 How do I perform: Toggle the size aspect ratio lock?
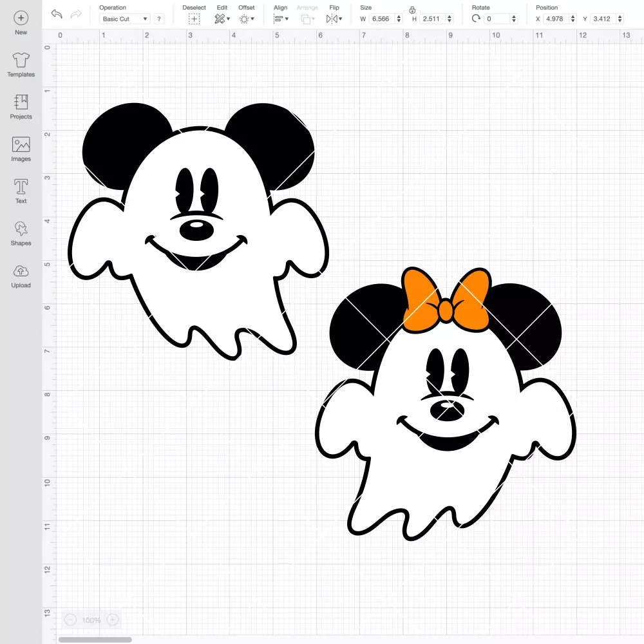(x=412, y=10)
